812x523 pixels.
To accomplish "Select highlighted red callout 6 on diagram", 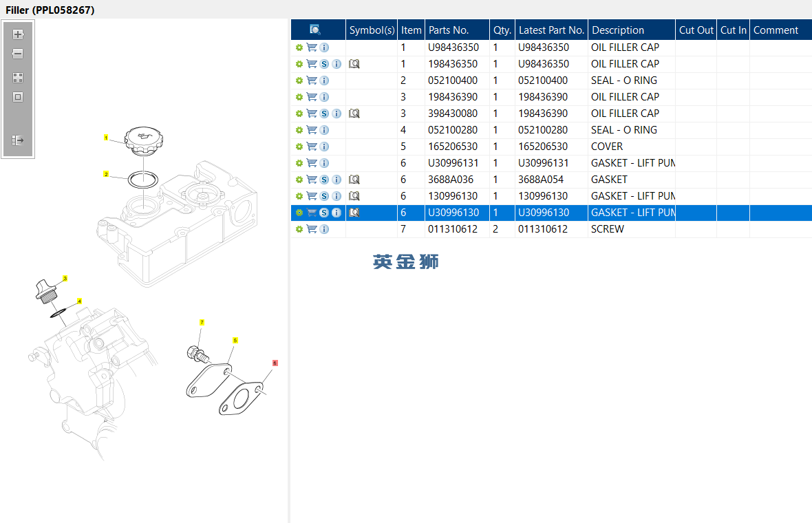I will (x=275, y=363).
